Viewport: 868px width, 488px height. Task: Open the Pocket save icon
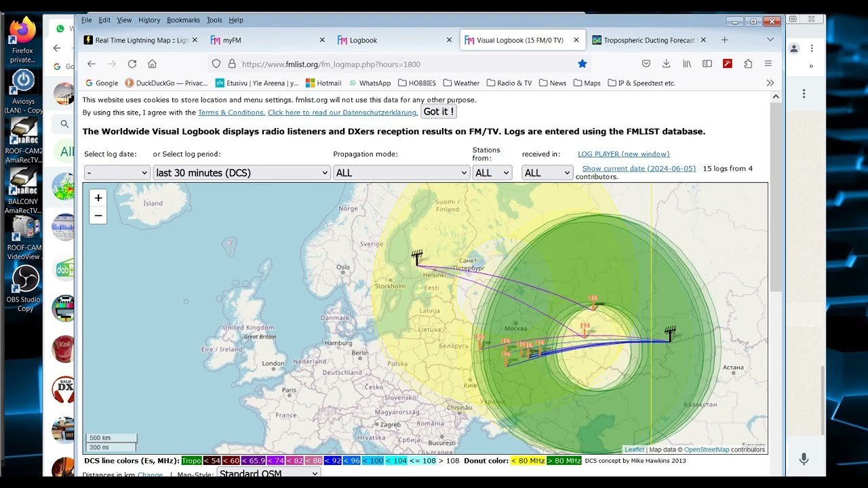pyautogui.click(x=646, y=64)
